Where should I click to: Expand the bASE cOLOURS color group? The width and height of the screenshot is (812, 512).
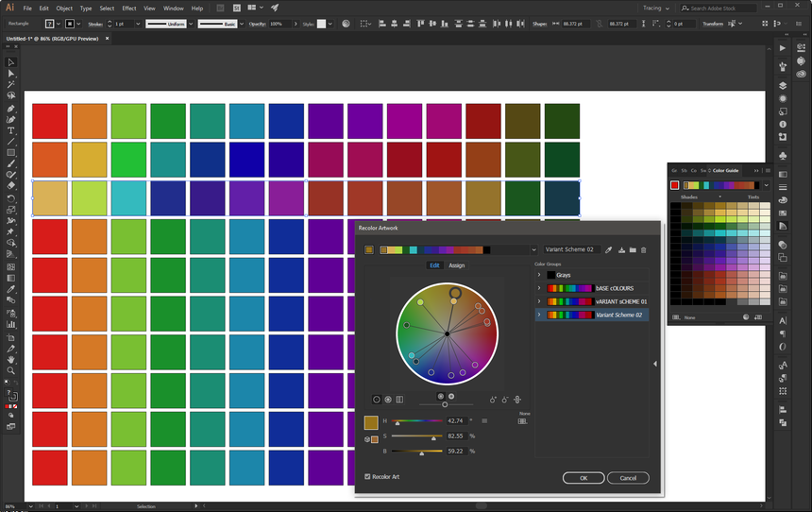(539, 288)
